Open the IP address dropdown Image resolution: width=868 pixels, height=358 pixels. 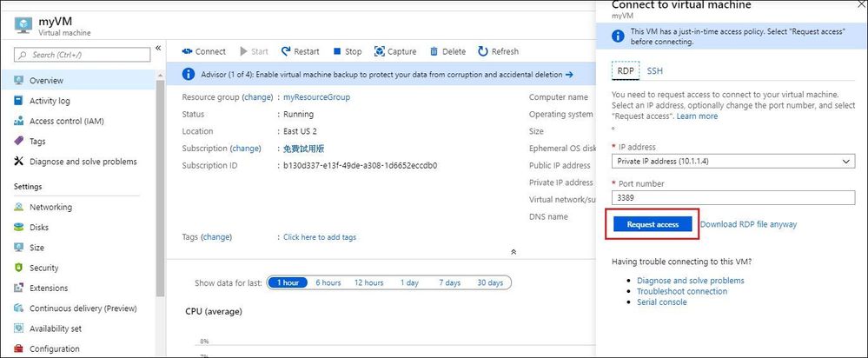click(733, 161)
